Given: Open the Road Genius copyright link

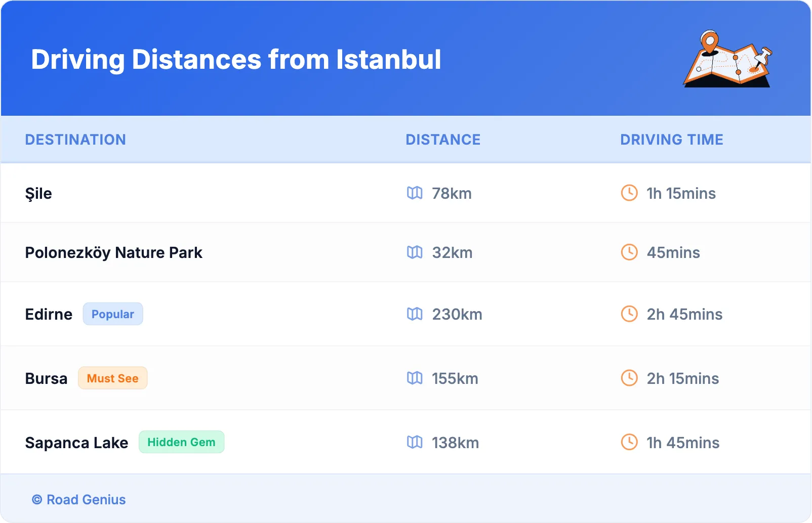Looking at the screenshot, I should pyautogui.click(x=79, y=500).
